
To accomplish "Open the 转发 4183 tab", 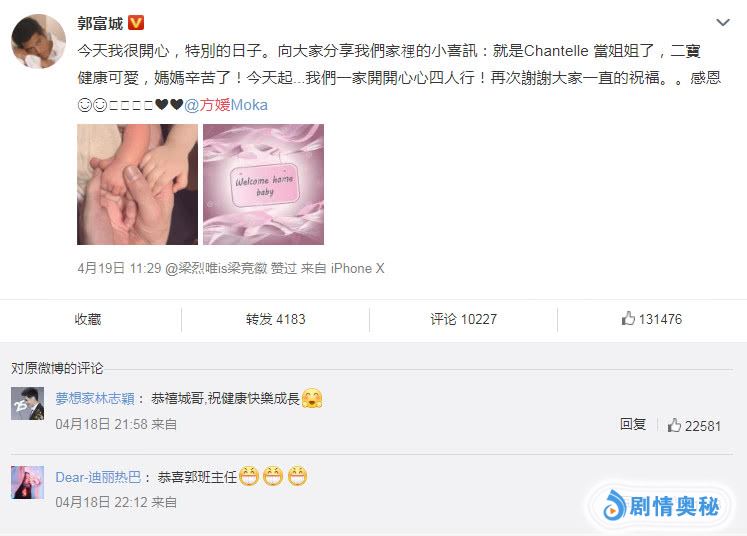I will pos(275,319).
